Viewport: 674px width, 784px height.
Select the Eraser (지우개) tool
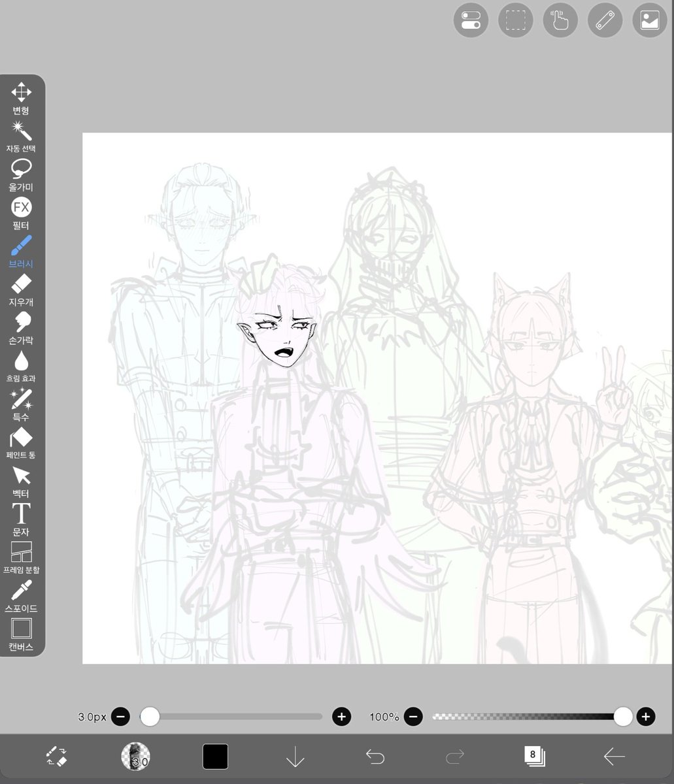21,290
